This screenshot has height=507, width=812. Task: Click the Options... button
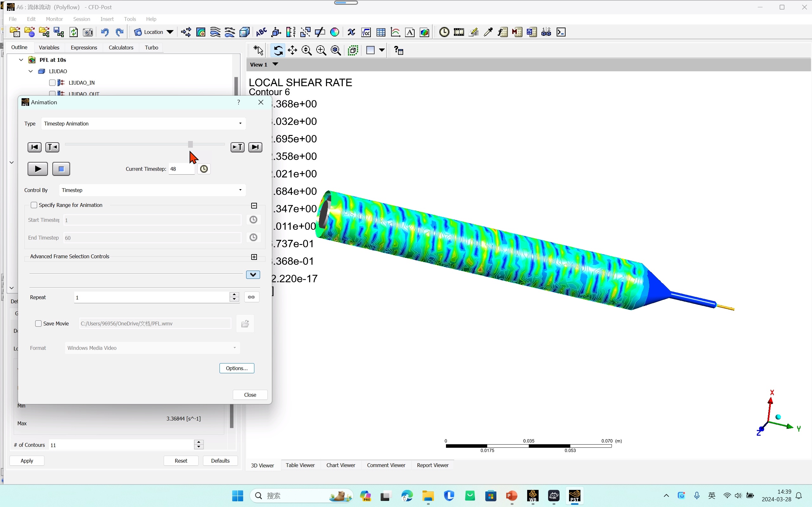(237, 368)
